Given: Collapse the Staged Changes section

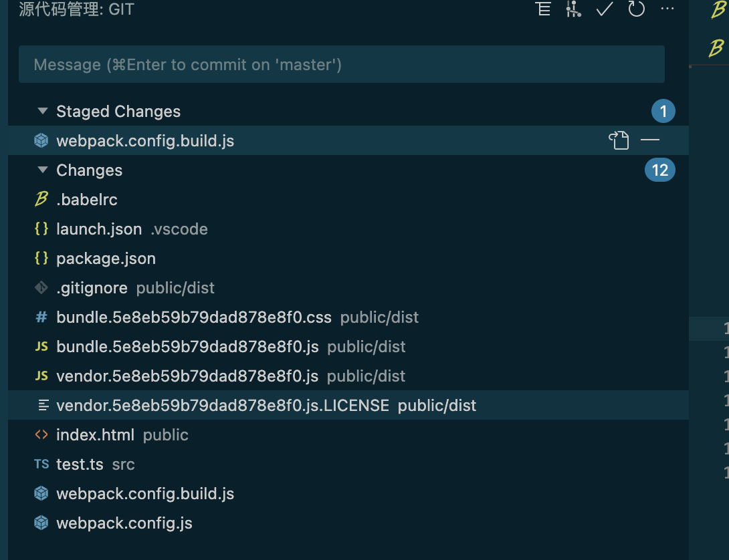Looking at the screenshot, I should pyautogui.click(x=42, y=111).
